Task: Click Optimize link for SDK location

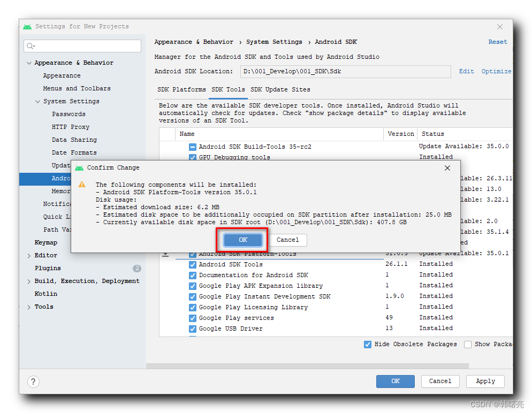Action: (x=496, y=72)
